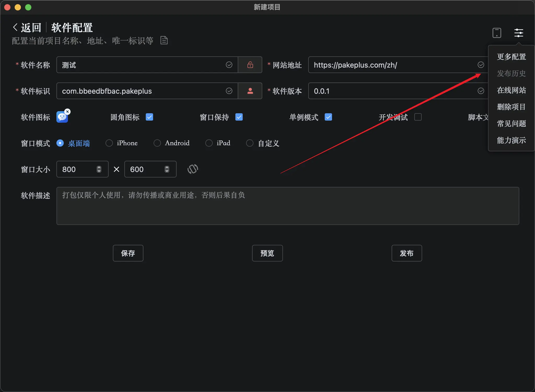
Task: Click the 软件描述 text area
Action: pos(287,206)
